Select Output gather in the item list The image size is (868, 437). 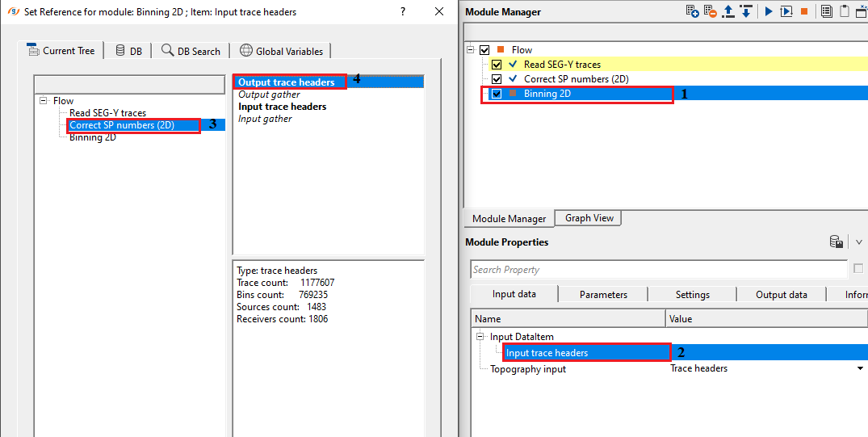[x=269, y=95]
